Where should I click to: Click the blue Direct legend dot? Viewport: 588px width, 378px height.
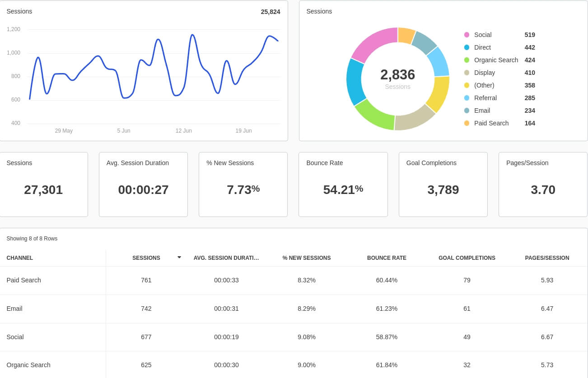(467, 47)
